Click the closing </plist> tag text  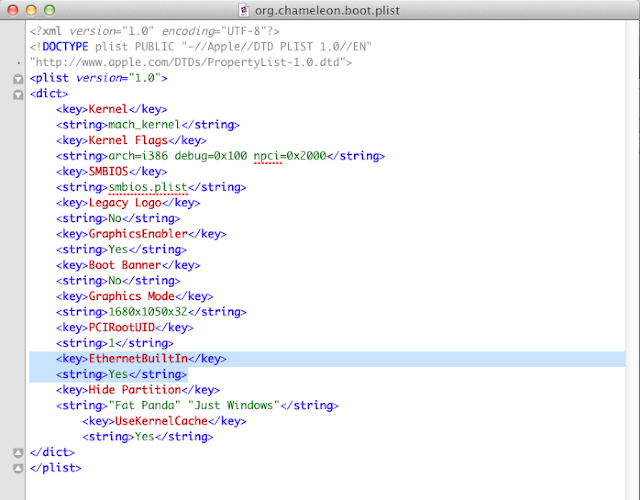coord(56,468)
